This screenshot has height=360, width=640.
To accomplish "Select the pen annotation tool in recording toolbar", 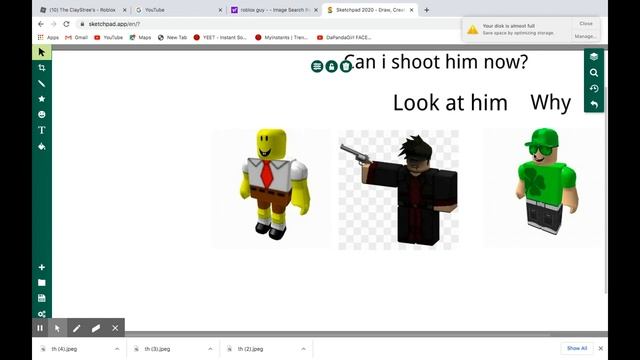I will (x=76, y=328).
